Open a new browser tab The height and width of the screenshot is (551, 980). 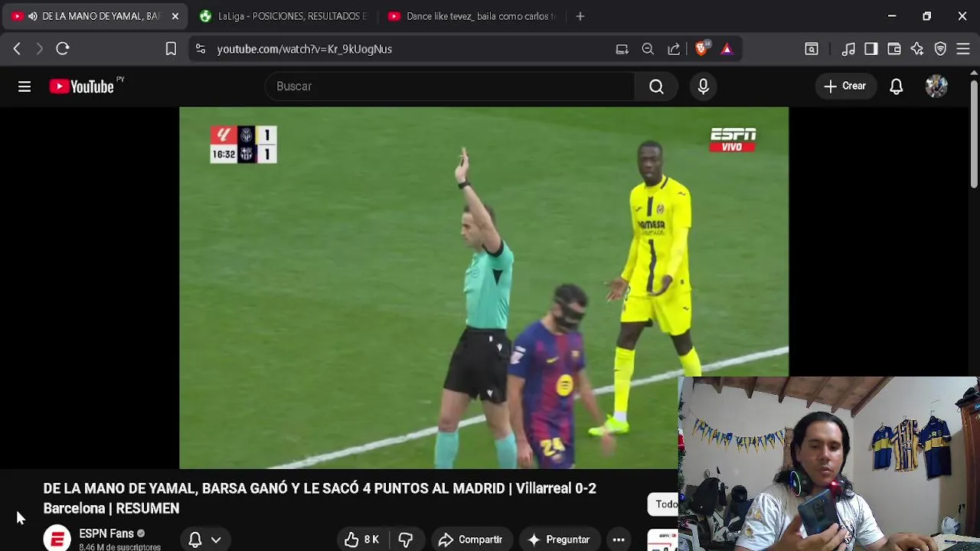coord(580,16)
